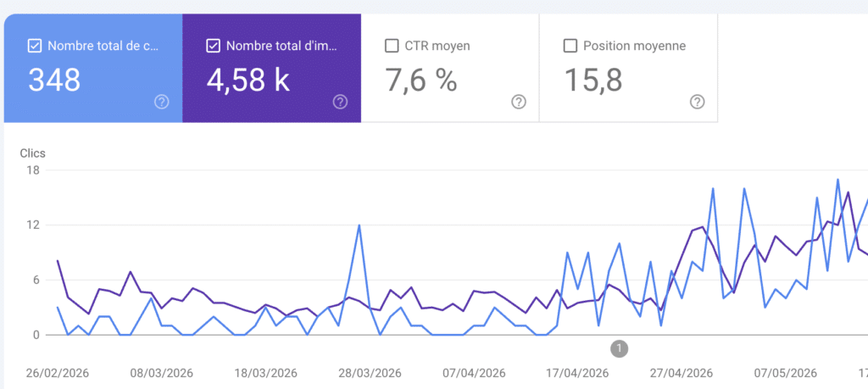The image size is (868, 389).
Task: Click the 07/05/2026 date axis label
Action: (x=786, y=373)
